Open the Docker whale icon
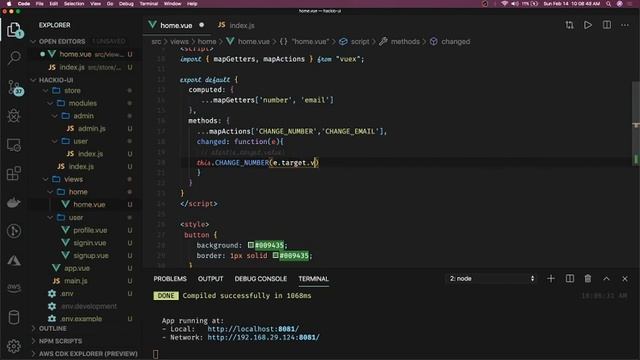 [14, 202]
